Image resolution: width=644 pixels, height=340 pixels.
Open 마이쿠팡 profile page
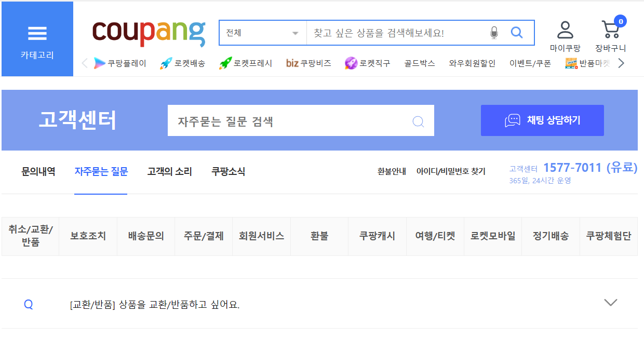click(x=566, y=32)
